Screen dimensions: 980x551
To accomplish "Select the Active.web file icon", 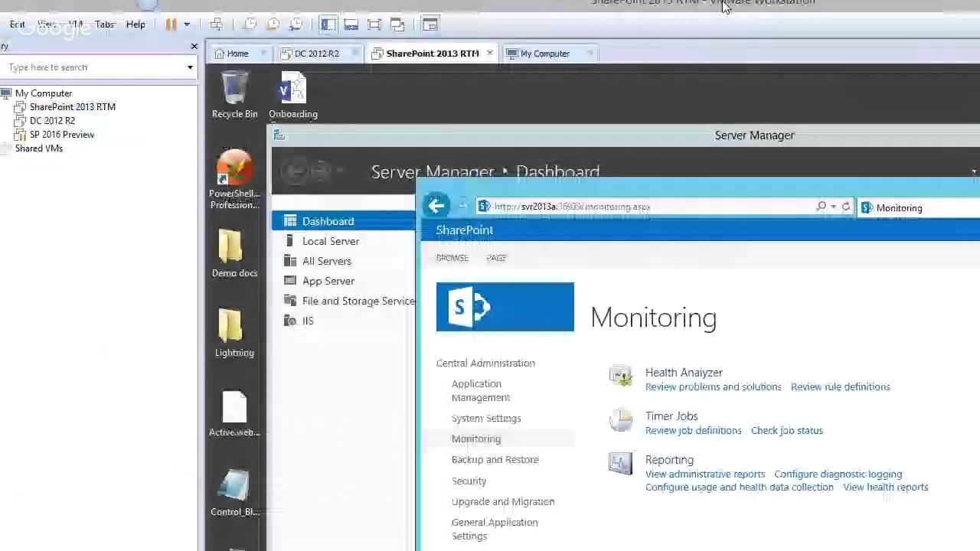I will click(x=234, y=413).
